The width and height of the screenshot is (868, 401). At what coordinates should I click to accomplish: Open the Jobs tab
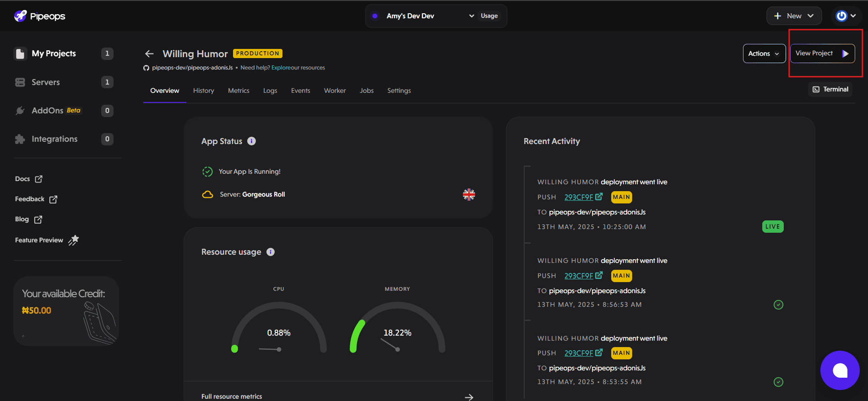367,91
